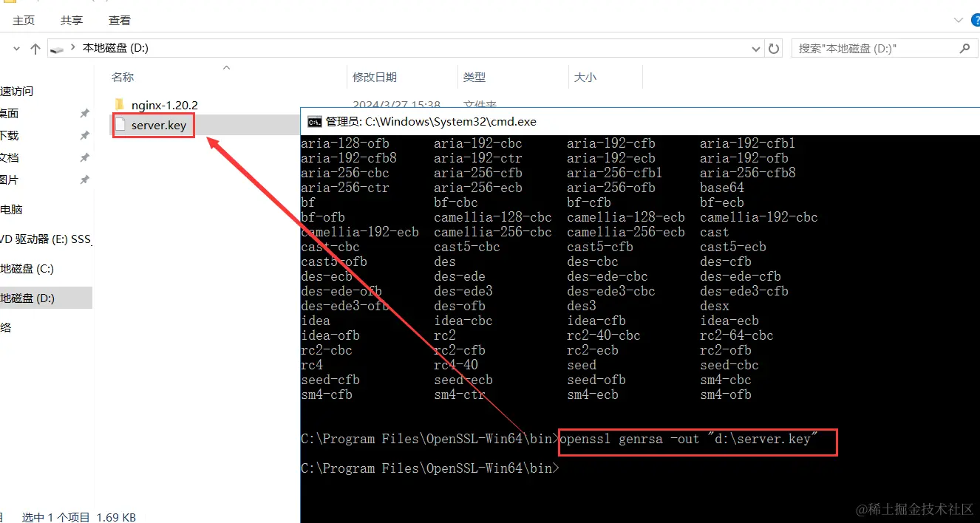Image resolution: width=980 pixels, height=523 pixels.
Task: Click the drive icon in address bar
Action: coord(57,49)
